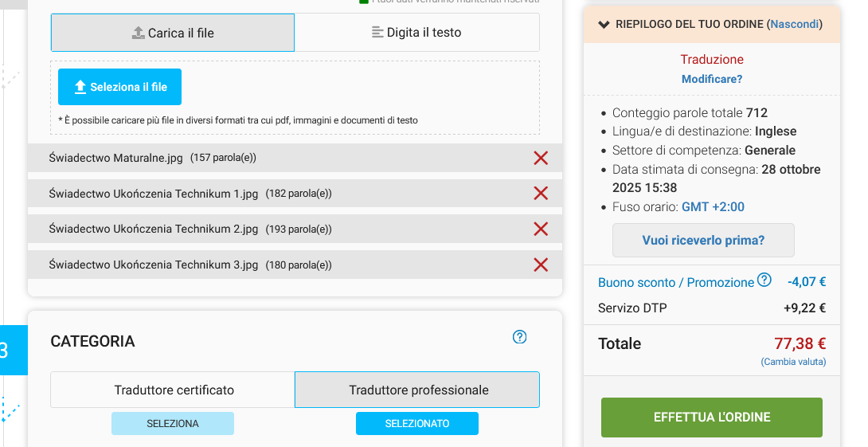Click Vuoi riceverlo prima? button
The image size is (868, 447).
(x=703, y=240)
